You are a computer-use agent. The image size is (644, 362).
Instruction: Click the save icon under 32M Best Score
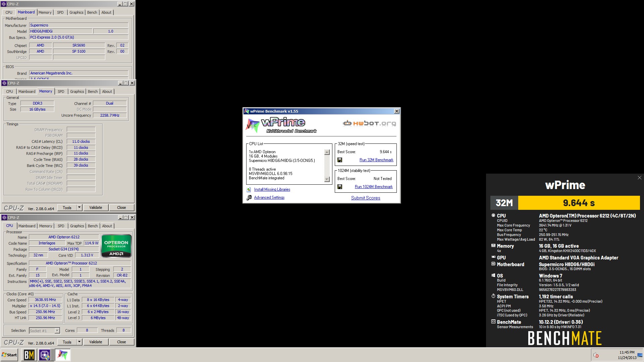pyautogui.click(x=340, y=160)
